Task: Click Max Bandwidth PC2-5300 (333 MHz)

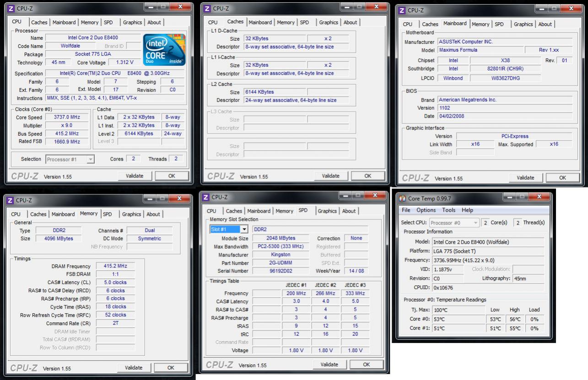Action: 281,247
